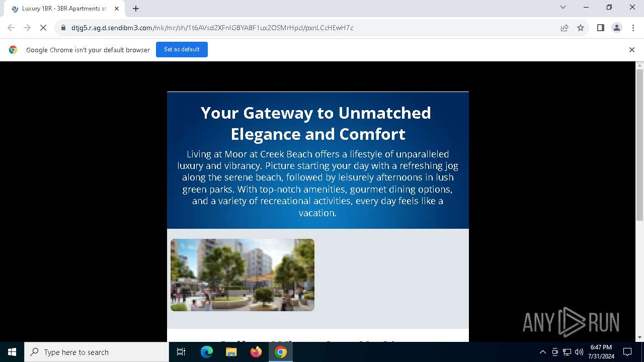Open the network status tray icon
Viewport: 644px width, 362px height.
pos(567,352)
